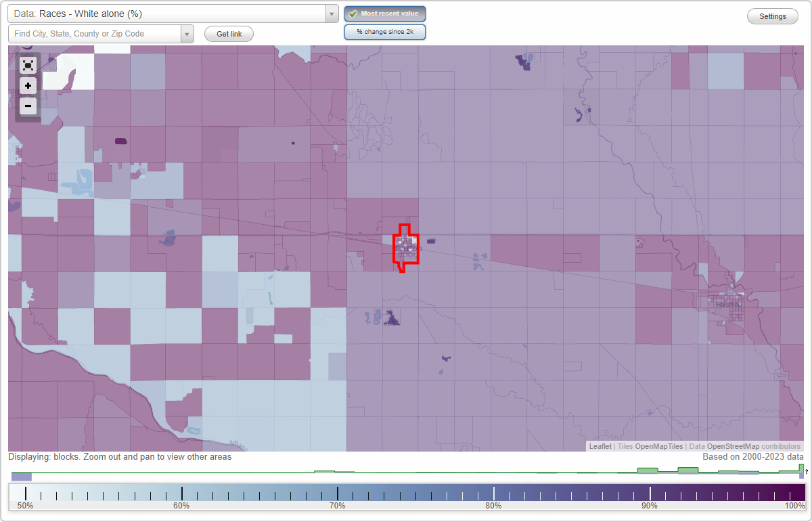This screenshot has width=812, height=522.
Task: Click the Data selector dropdown arrow icon
Action: 331,13
